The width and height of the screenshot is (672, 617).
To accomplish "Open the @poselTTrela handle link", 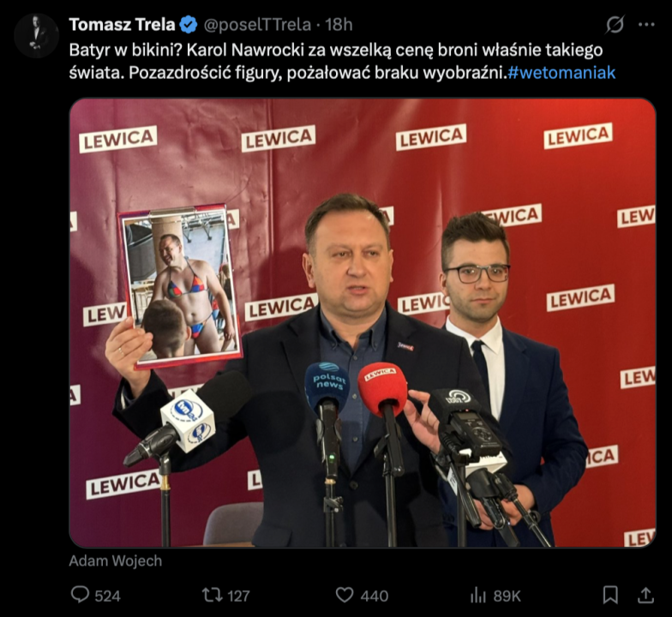I will coord(257,25).
